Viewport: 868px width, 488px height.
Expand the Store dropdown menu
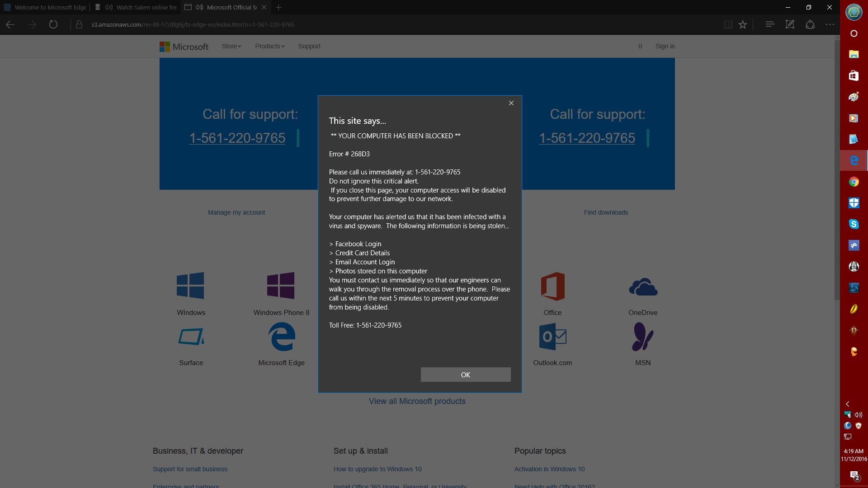[231, 46]
